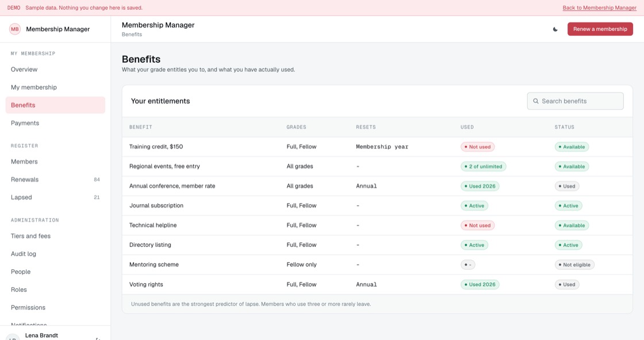Image resolution: width=644 pixels, height=340 pixels.
Task: Click the Fellow only grade cell
Action: [301, 265]
